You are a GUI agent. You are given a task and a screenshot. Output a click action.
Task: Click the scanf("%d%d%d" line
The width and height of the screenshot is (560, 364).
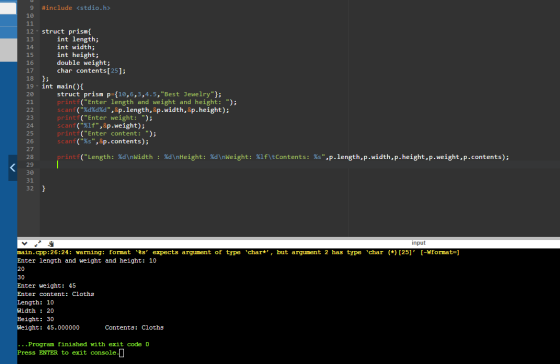[x=143, y=110]
